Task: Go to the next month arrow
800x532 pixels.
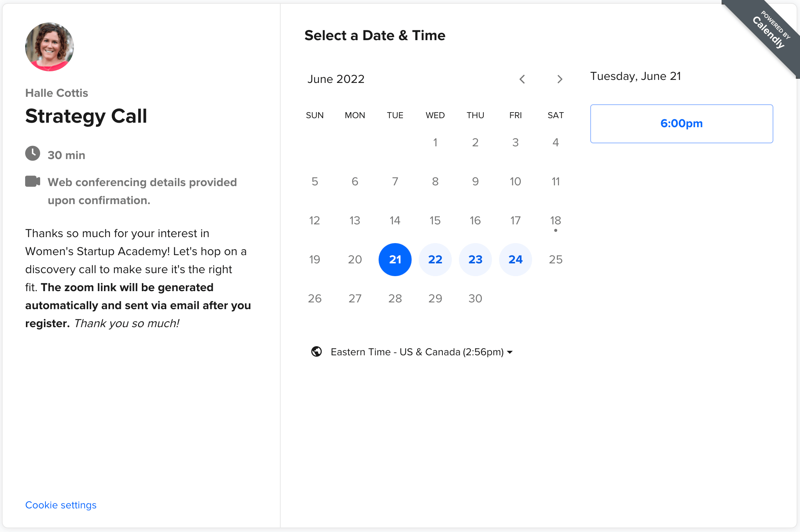Action: pos(559,79)
